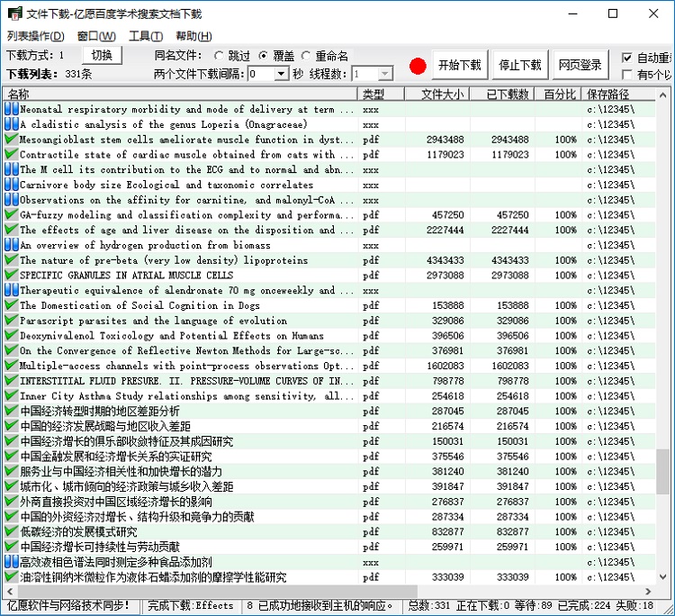This screenshot has height=616, width=675.
Task: Click the vertical scrollbar up arrow
Action: tap(663, 95)
